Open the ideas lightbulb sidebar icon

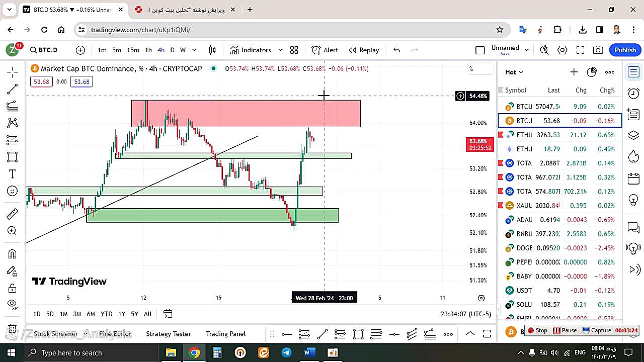(633, 200)
